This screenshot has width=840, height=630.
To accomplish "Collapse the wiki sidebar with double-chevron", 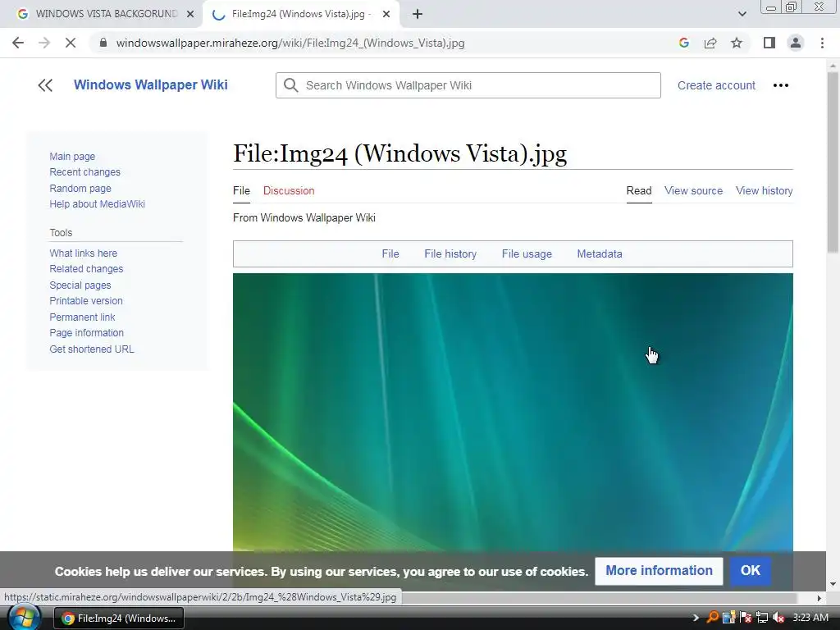I will (46, 85).
